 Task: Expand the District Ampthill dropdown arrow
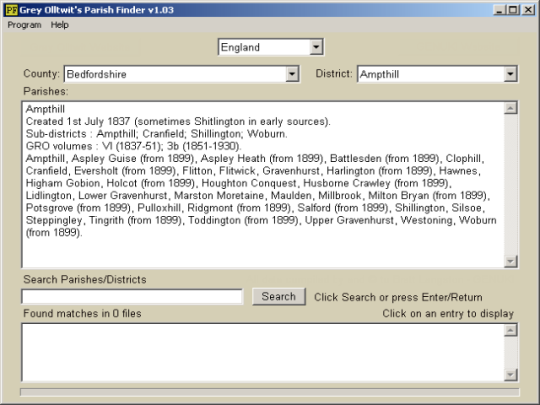(510, 74)
